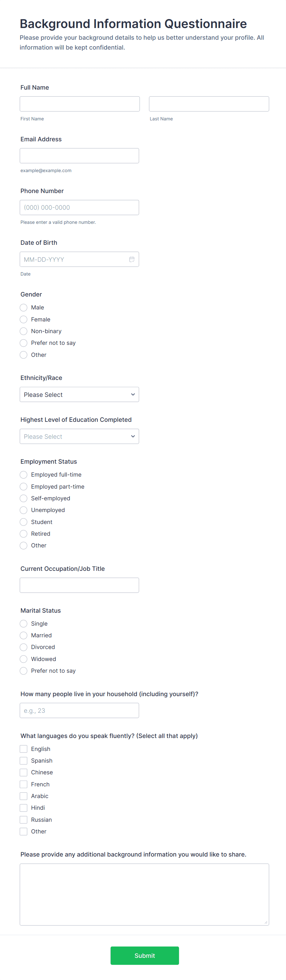Focus the Last Name text box
This screenshot has width=286, height=980.
point(209,104)
